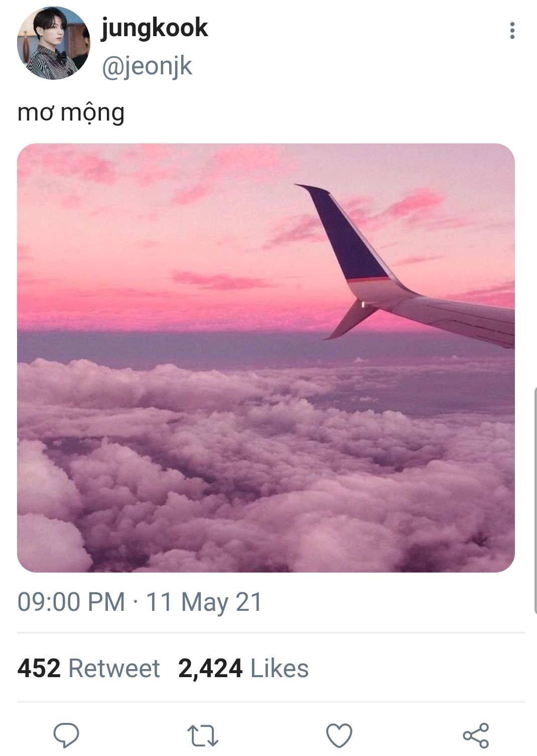Click the Likes label beside 2,424
This screenshot has width=537, height=756.
pyautogui.click(x=280, y=669)
